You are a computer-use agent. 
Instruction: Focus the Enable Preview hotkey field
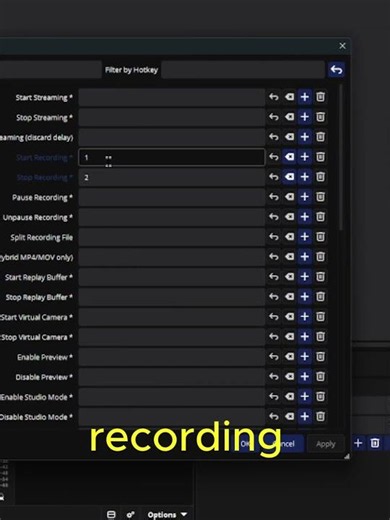click(x=172, y=357)
